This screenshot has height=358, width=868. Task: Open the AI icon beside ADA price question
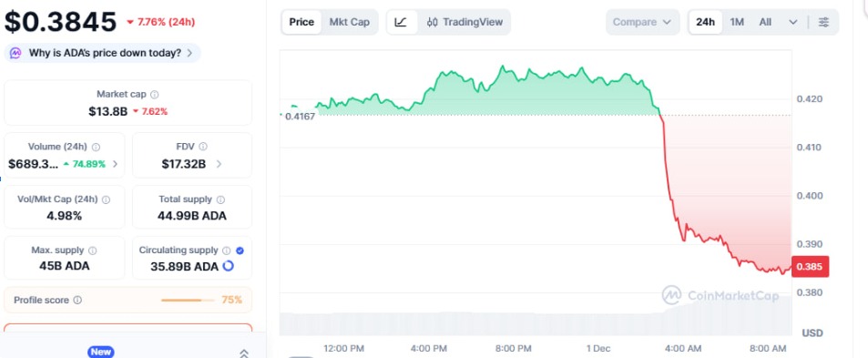coord(15,53)
